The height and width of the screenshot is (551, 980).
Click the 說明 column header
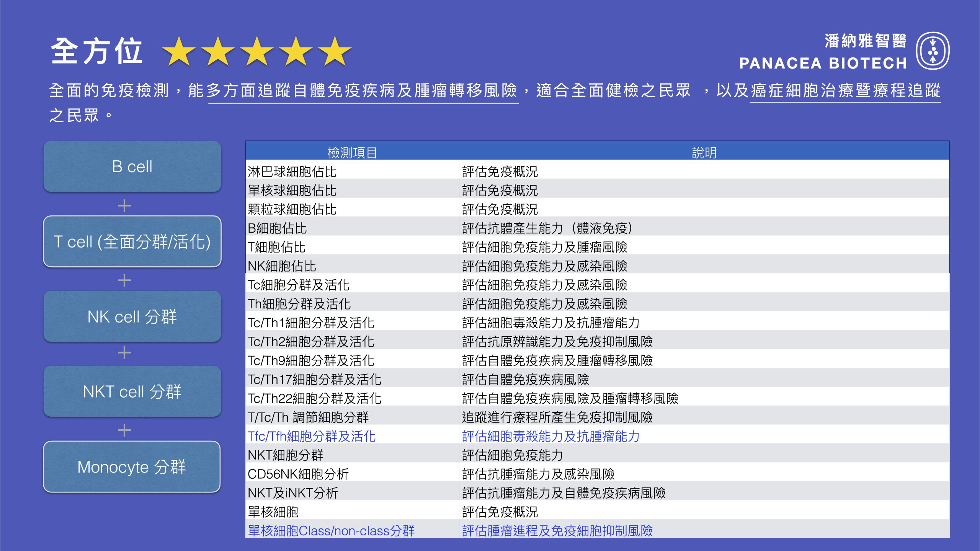pos(704,153)
